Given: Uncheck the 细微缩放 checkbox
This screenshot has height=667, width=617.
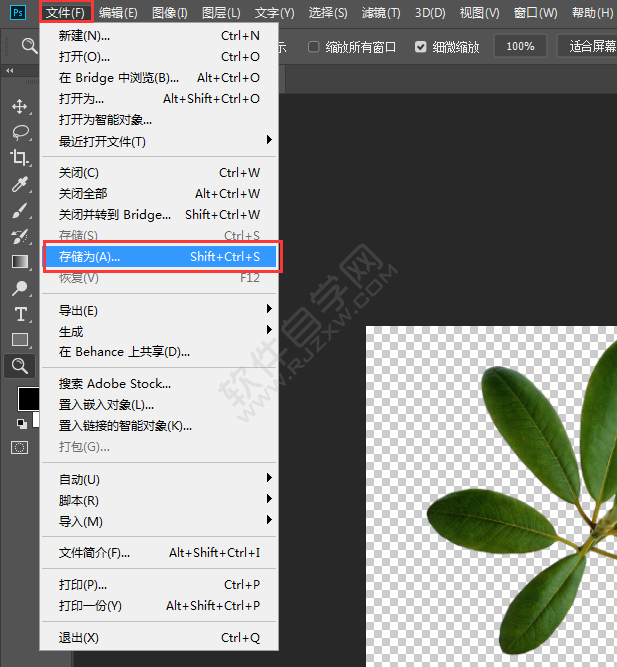Looking at the screenshot, I should [x=420, y=46].
